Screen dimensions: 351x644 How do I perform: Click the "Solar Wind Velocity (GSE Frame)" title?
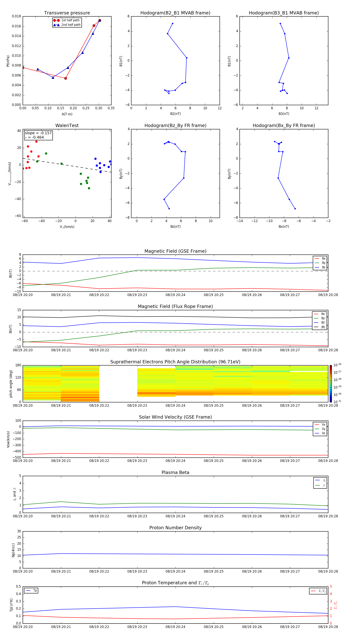(x=175, y=417)
